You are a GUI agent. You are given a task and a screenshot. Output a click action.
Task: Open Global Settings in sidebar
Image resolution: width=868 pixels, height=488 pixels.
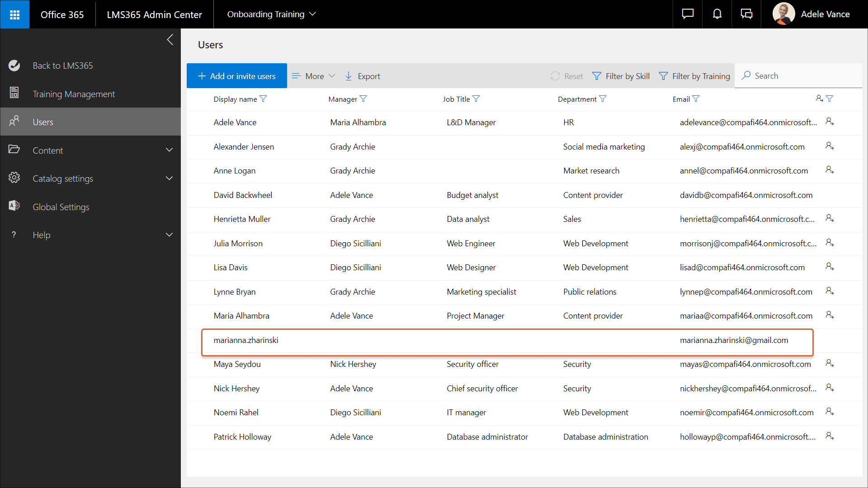tap(61, 207)
